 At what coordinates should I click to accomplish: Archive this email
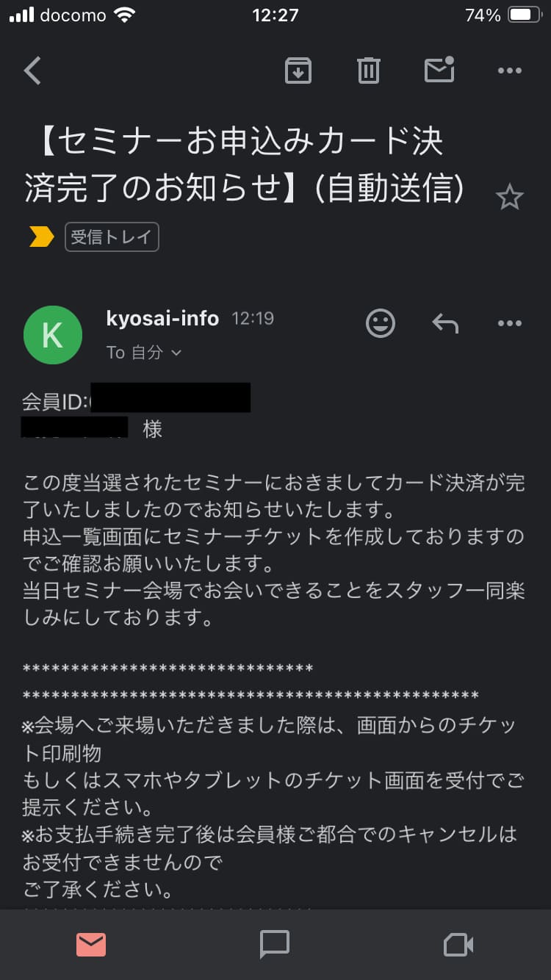(298, 71)
